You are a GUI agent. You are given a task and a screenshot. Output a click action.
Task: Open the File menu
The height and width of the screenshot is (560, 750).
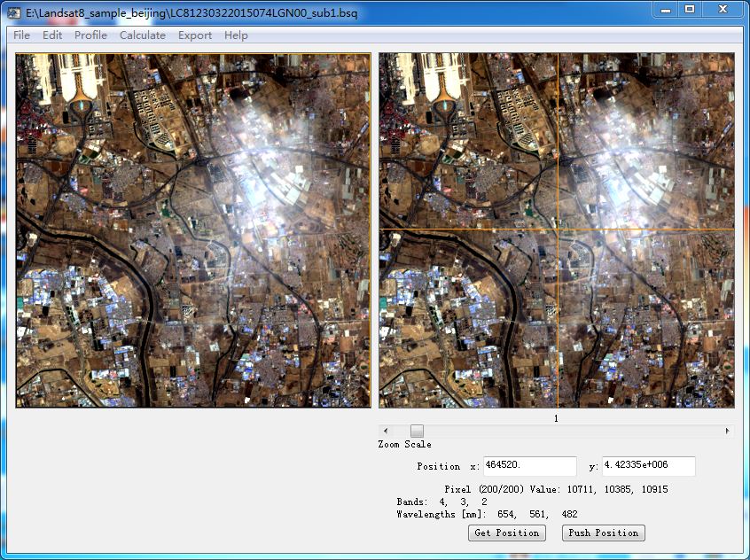[x=21, y=35]
